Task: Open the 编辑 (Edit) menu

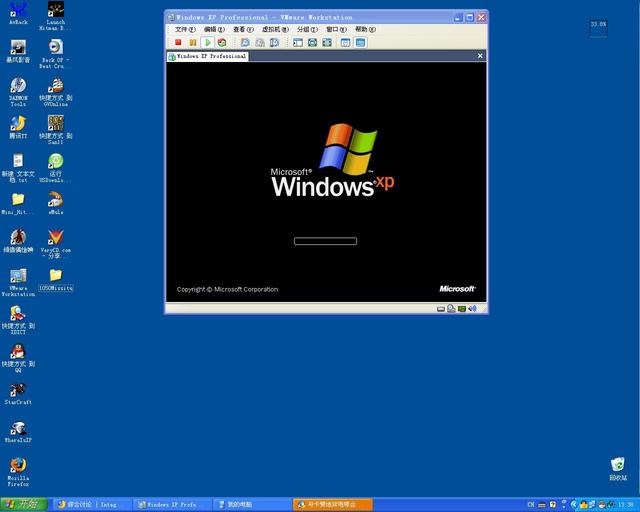Action: tap(214, 29)
